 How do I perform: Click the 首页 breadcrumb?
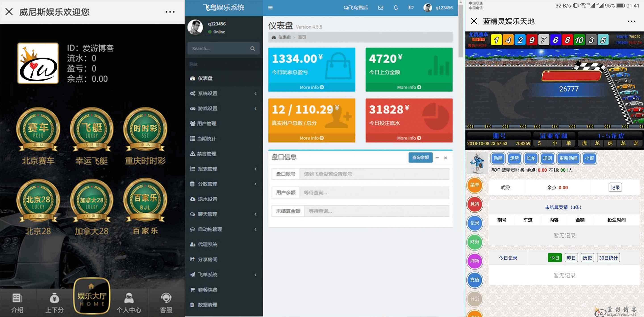302,37
